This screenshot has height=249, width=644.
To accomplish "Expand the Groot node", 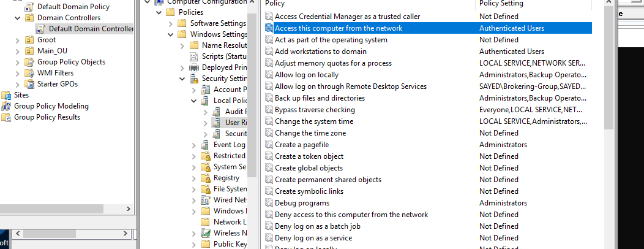I will [17, 40].
